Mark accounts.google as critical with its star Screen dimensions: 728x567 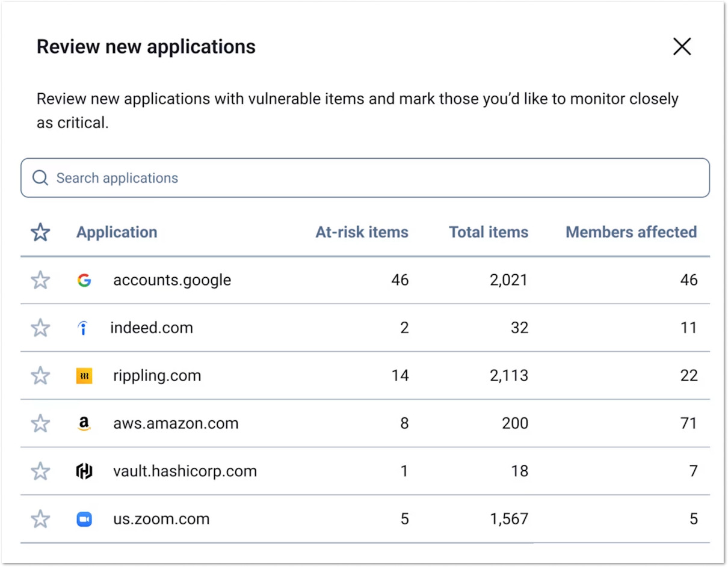40,280
